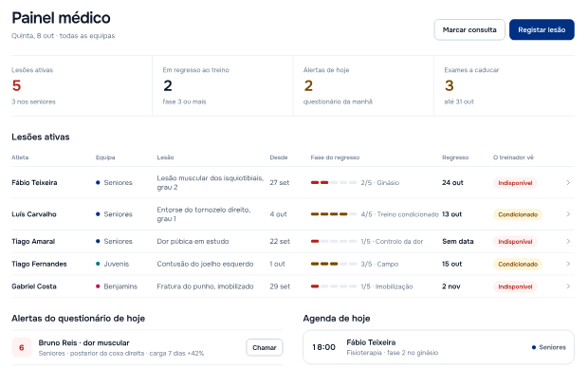Click the Bruno Reis · dor muscular alert title
588x368 pixels.
pos(84,342)
